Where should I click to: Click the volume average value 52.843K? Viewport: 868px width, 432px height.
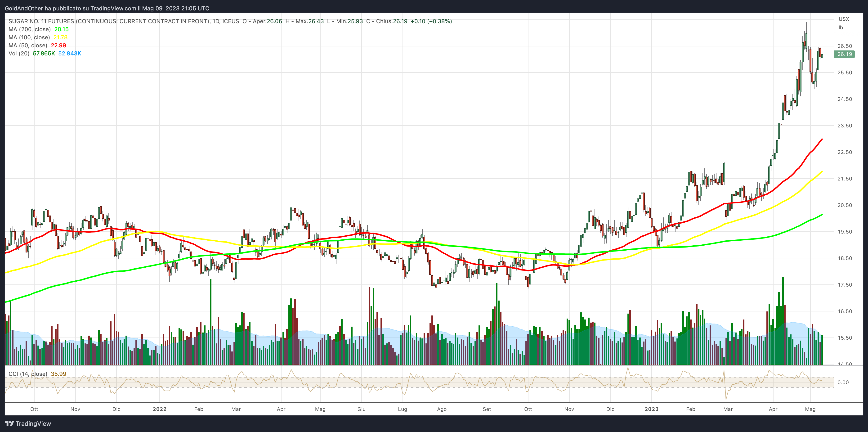[70, 54]
